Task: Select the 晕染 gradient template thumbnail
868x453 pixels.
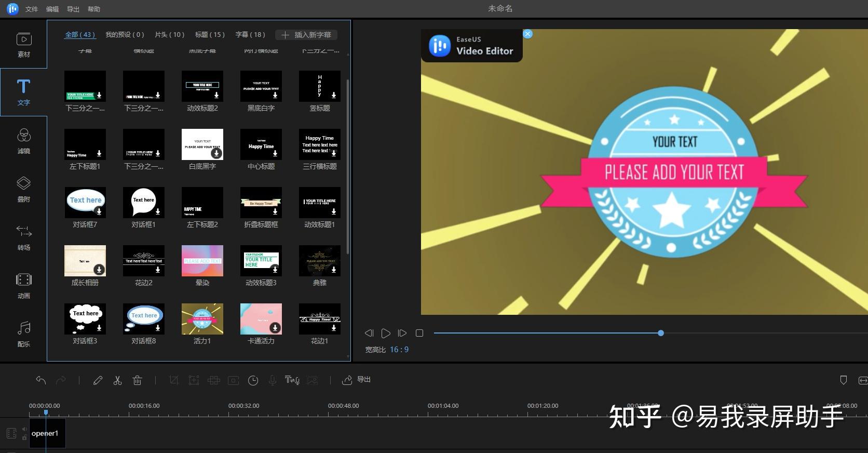Action: [x=202, y=261]
